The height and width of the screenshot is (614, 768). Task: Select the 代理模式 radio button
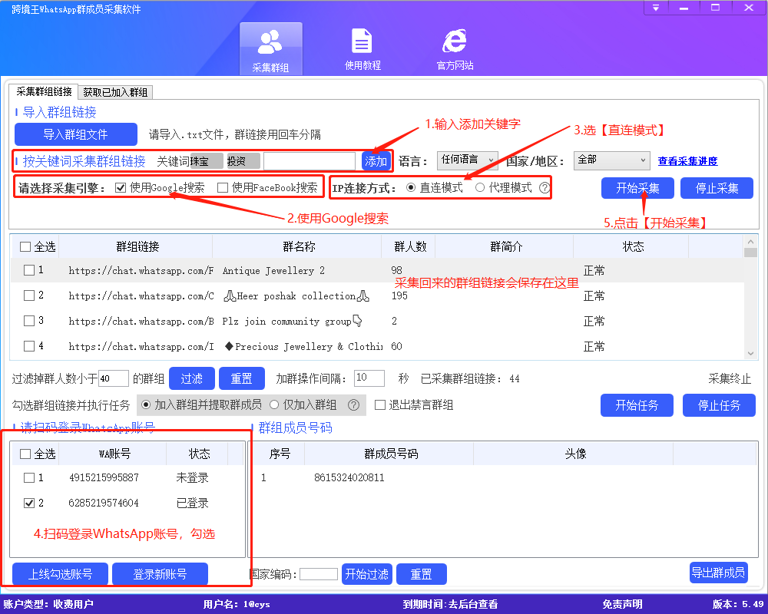(480, 188)
